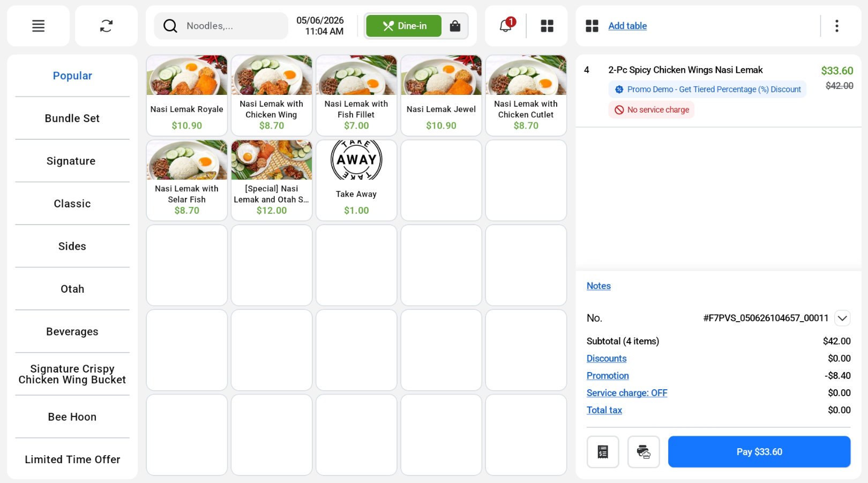
Task: Click the Pay $33.60 button
Action: [759, 452]
